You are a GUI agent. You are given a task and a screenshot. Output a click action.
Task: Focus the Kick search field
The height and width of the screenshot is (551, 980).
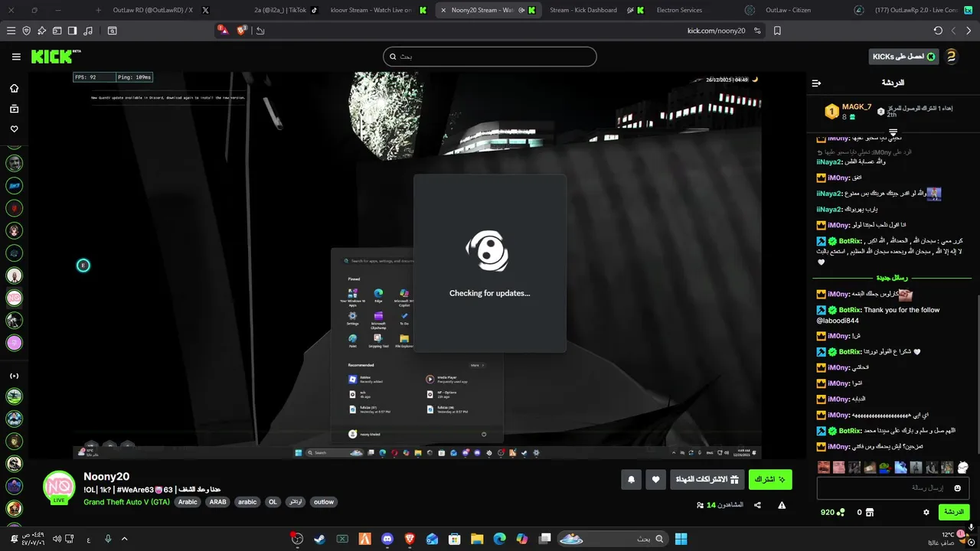489,57
